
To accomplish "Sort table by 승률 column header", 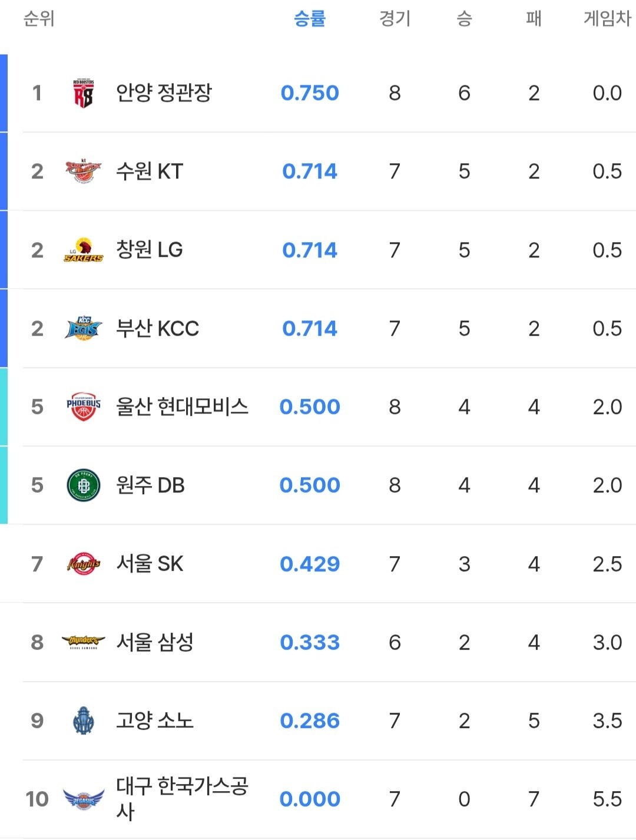I will [x=310, y=19].
